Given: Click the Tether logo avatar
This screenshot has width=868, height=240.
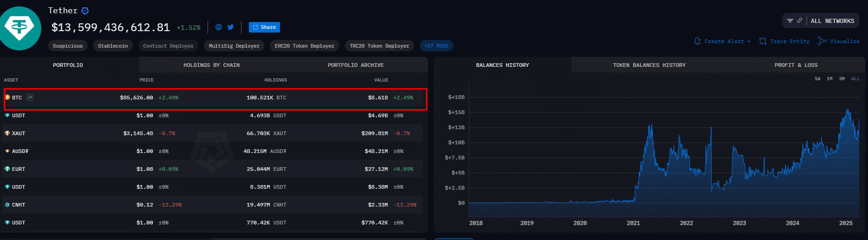Looking at the screenshot, I should coord(19,28).
